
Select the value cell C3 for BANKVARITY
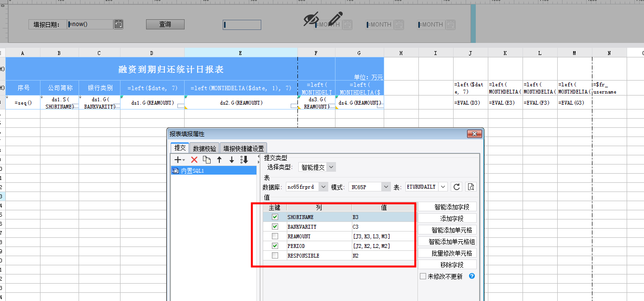point(383,227)
